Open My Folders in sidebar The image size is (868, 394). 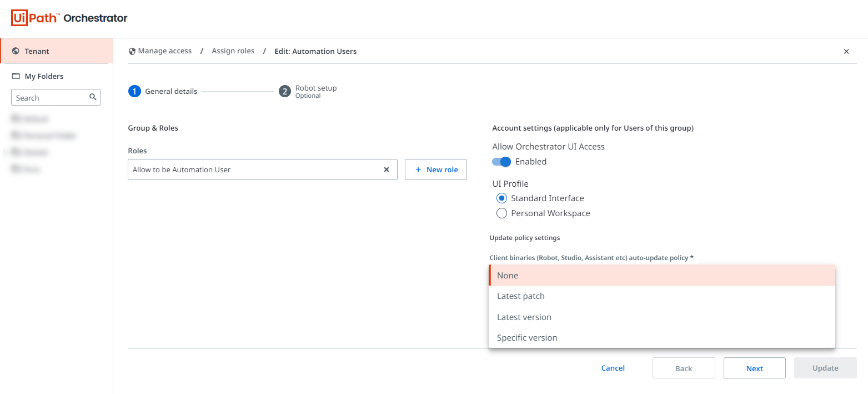(x=44, y=76)
